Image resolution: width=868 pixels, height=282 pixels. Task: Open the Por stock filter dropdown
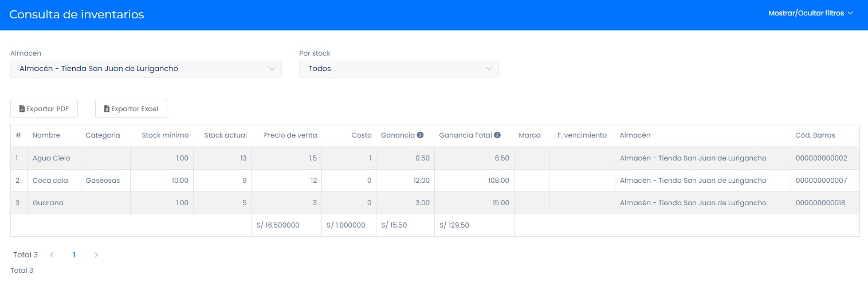[399, 69]
